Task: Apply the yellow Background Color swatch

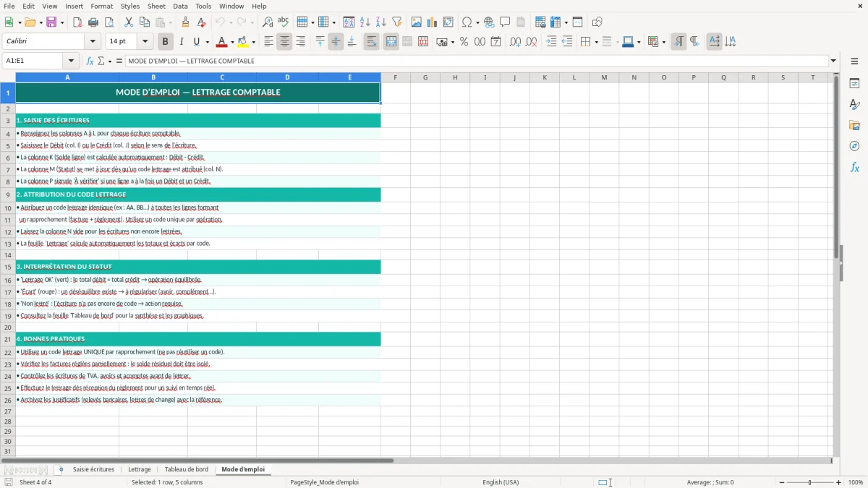Action: [243, 42]
